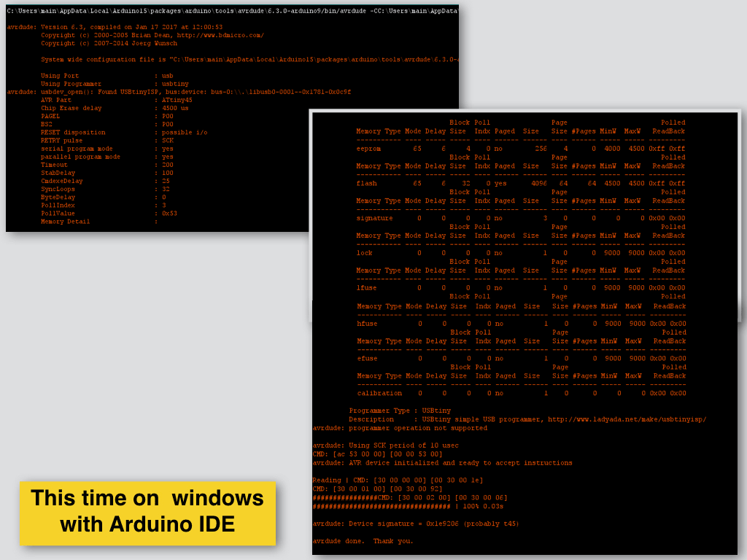Click the 'serial program mode : yes' line
The image size is (747, 560).
tap(107, 149)
